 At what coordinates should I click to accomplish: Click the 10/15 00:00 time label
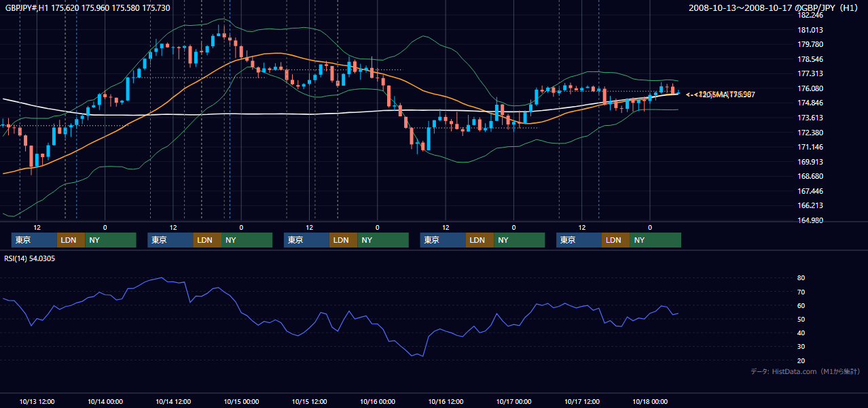tap(241, 402)
